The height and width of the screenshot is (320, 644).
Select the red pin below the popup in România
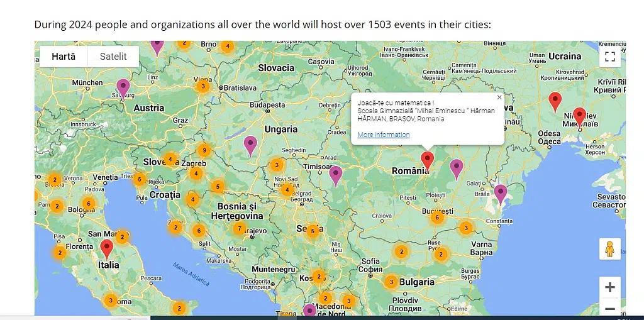tap(427, 161)
